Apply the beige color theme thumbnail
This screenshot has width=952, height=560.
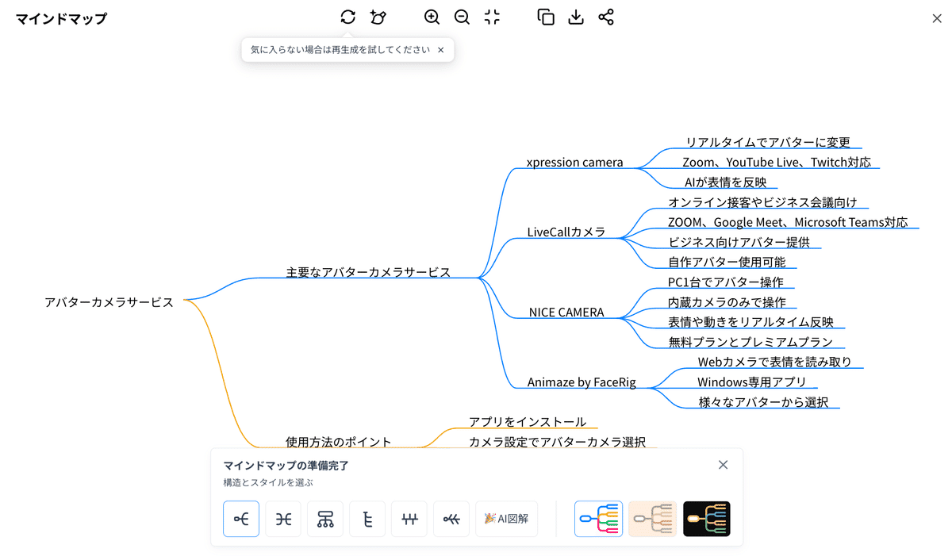[x=652, y=519]
